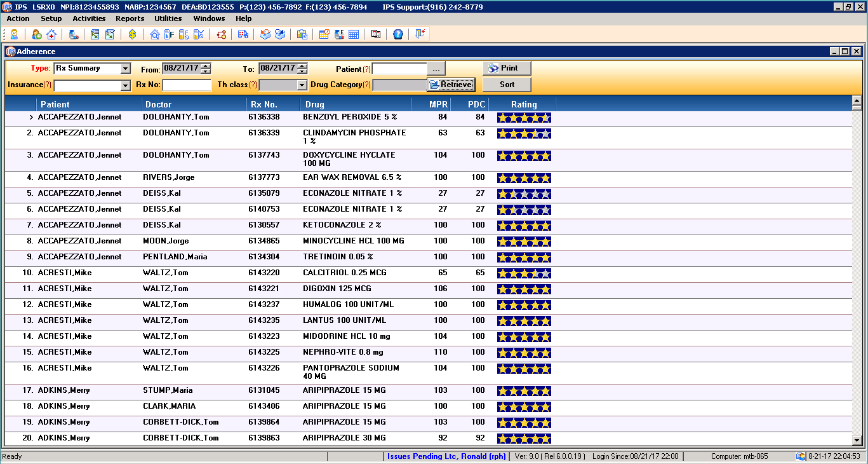Open the Help menu
Image resolution: width=868 pixels, height=464 pixels.
coord(244,18)
